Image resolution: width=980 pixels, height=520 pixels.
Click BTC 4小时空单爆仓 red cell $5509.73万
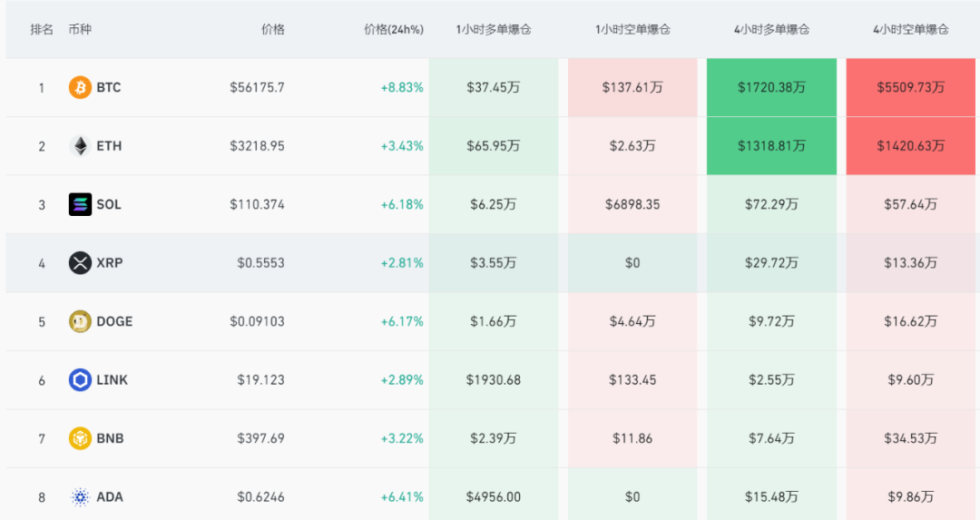pos(910,88)
